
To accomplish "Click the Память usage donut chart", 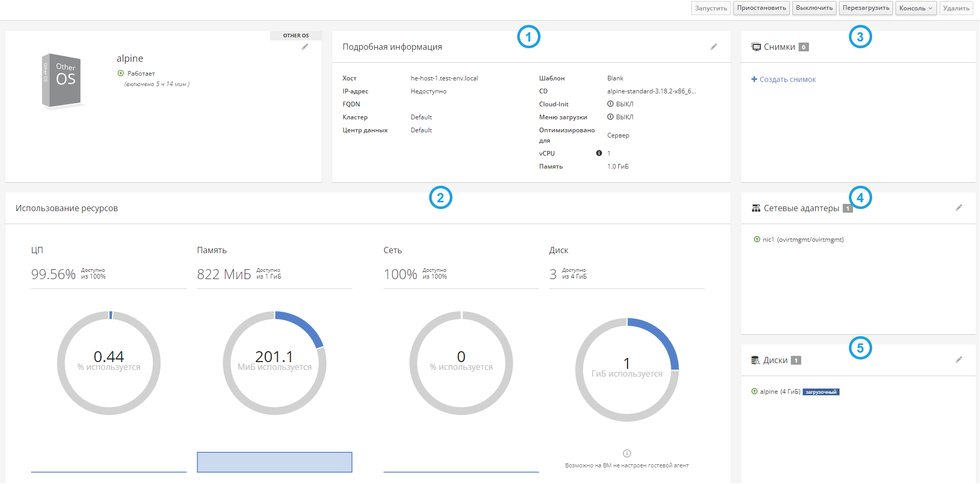I will (x=275, y=363).
